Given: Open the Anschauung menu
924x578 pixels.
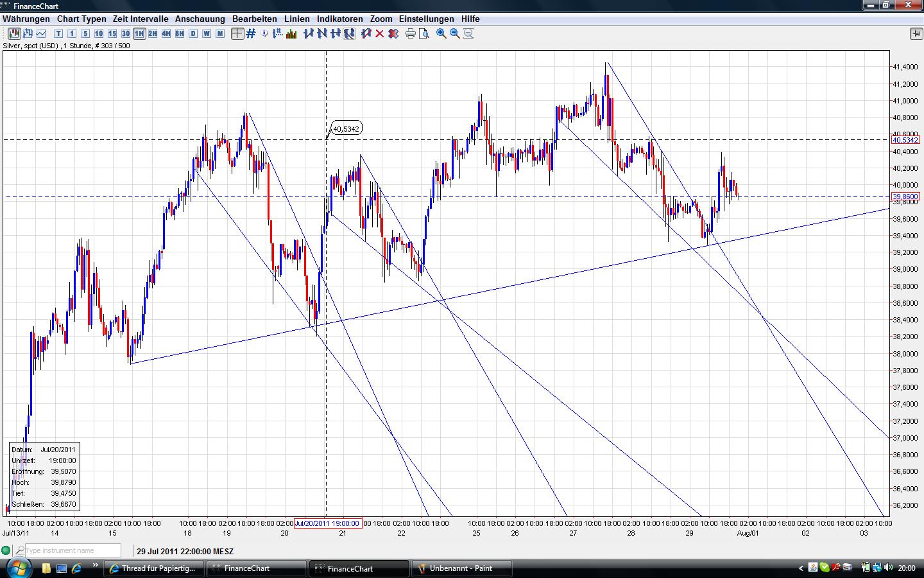Looking at the screenshot, I should [x=200, y=19].
